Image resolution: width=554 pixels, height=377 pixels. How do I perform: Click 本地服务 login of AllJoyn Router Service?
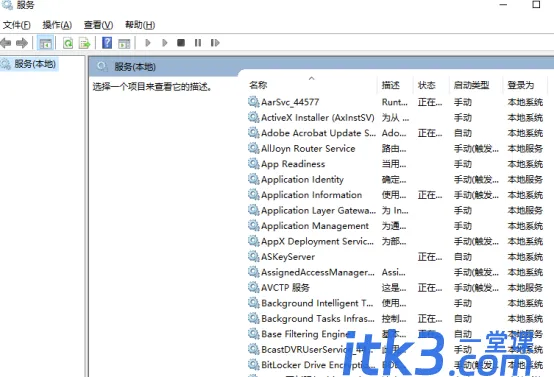point(525,149)
